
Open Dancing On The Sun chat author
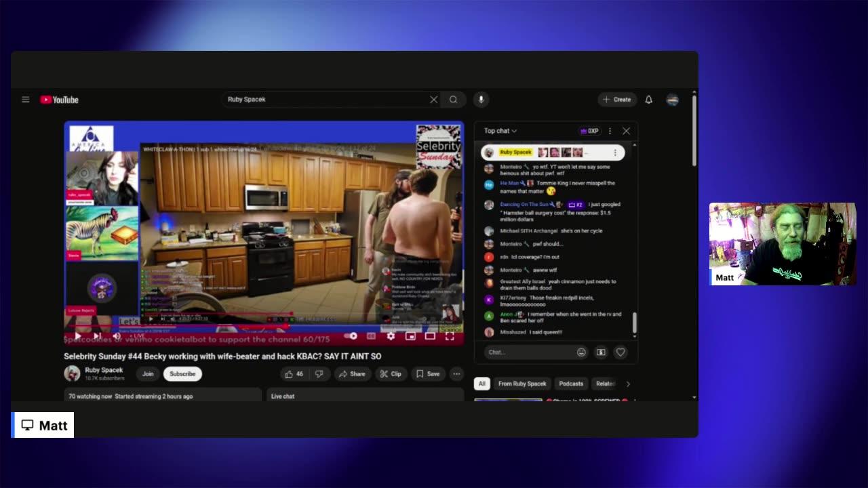(x=524, y=204)
